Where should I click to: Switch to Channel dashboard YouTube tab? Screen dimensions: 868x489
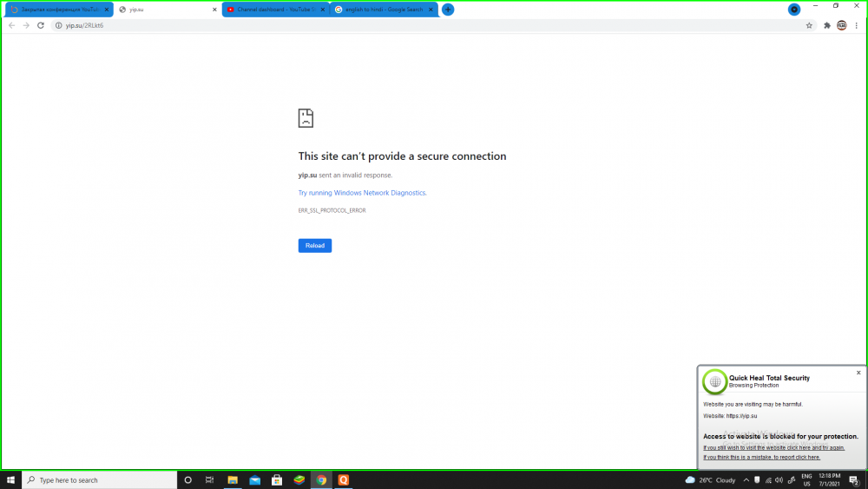(x=271, y=10)
